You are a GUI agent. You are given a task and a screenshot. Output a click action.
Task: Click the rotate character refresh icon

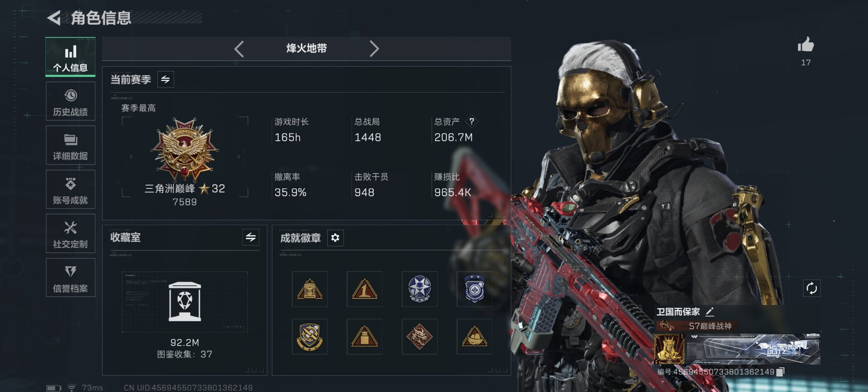(812, 288)
